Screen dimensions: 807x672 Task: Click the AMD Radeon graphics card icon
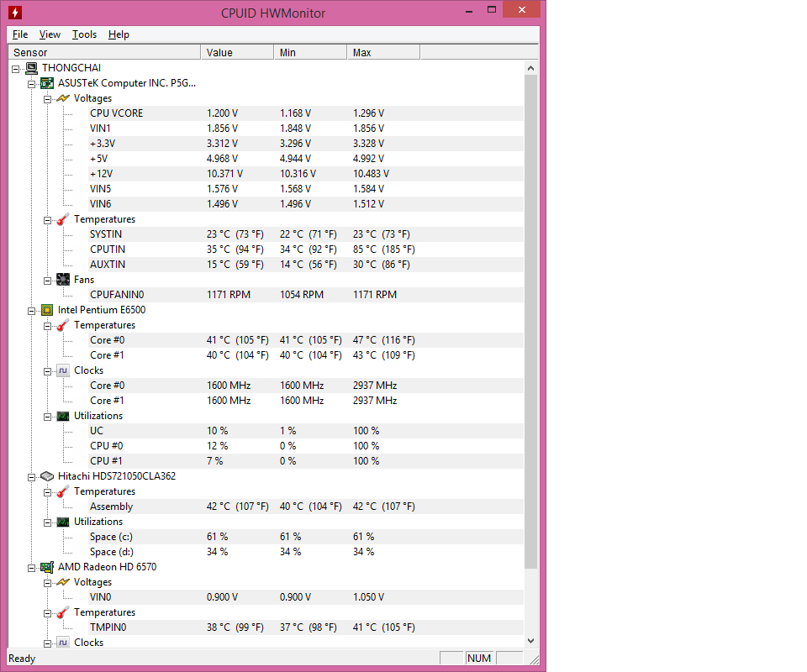pyautogui.click(x=47, y=567)
